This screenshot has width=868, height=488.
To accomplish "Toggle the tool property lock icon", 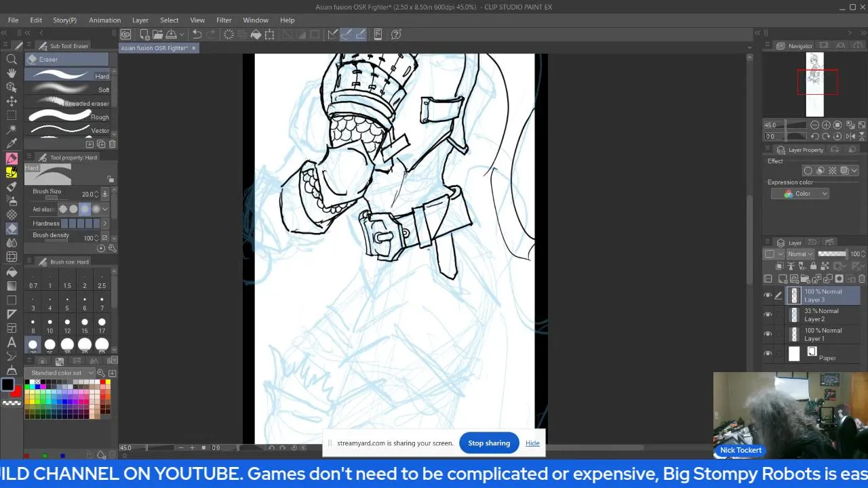I will (110, 179).
